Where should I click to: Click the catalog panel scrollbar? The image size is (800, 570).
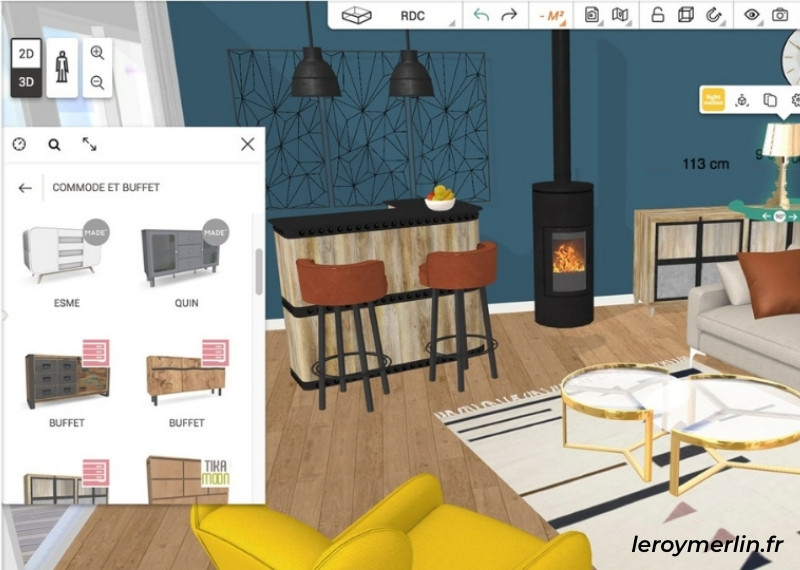click(259, 272)
